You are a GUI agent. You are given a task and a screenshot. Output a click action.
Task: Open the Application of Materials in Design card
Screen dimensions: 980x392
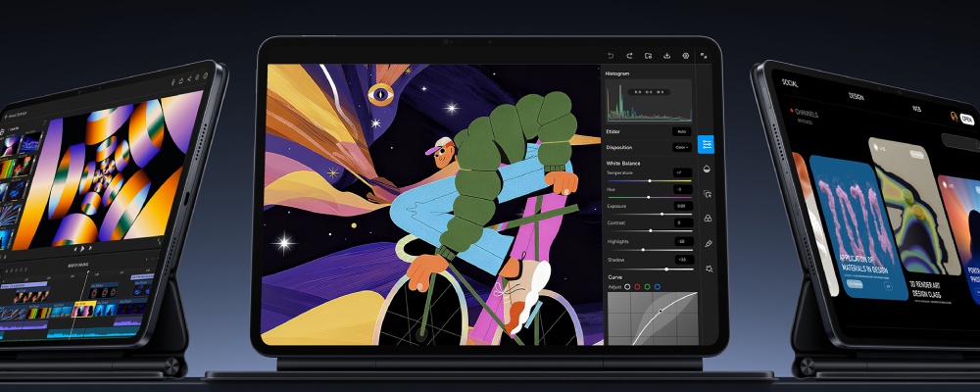click(x=858, y=227)
